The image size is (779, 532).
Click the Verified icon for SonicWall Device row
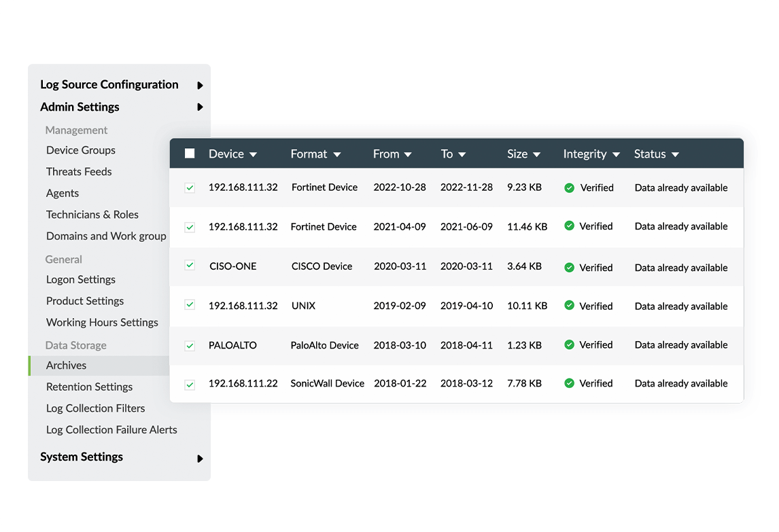570,384
